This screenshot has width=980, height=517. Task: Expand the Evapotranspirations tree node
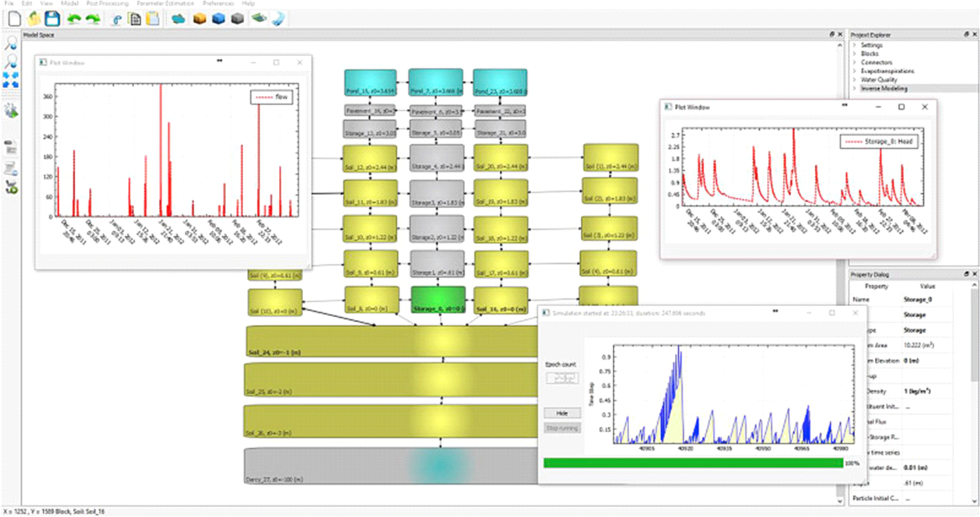tap(855, 70)
